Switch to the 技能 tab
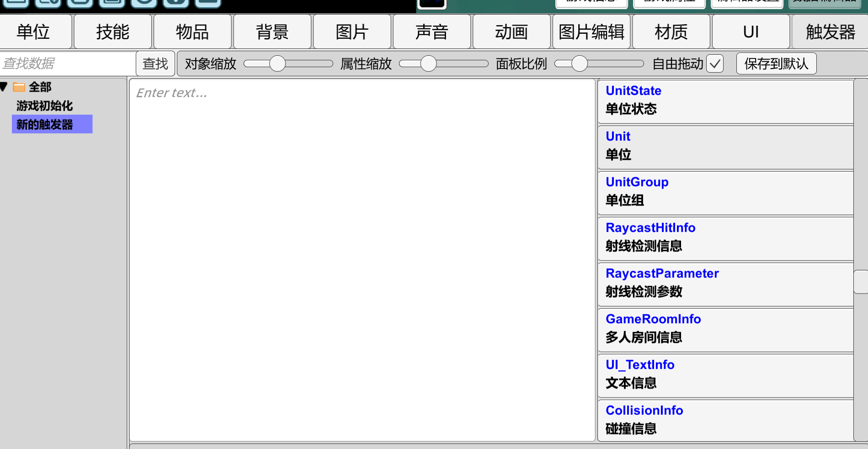 pos(113,32)
